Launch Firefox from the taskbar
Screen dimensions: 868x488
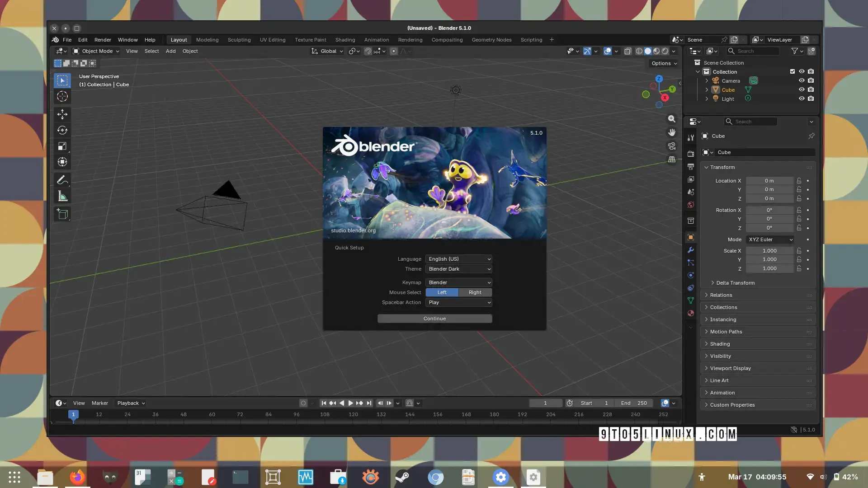click(x=77, y=477)
